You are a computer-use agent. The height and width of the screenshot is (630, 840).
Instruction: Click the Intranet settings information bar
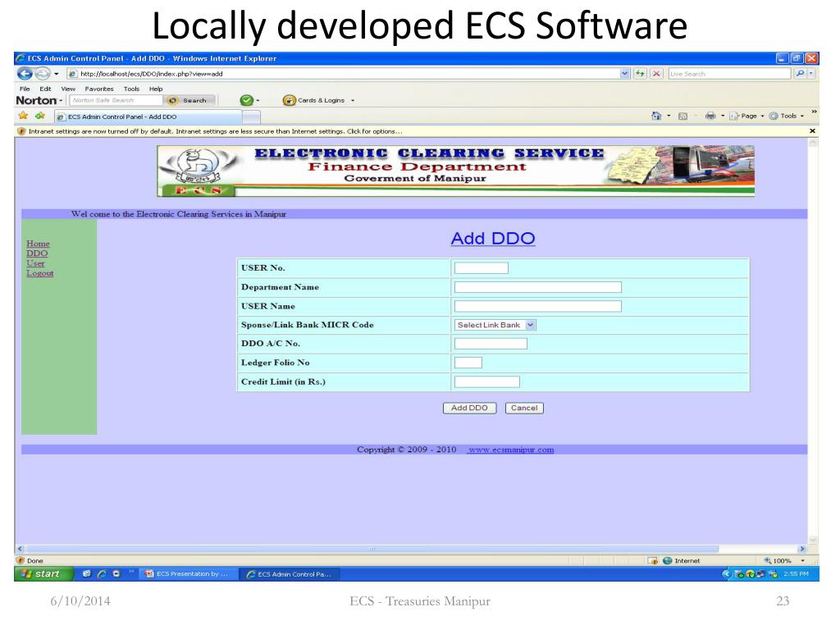tap(413, 131)
